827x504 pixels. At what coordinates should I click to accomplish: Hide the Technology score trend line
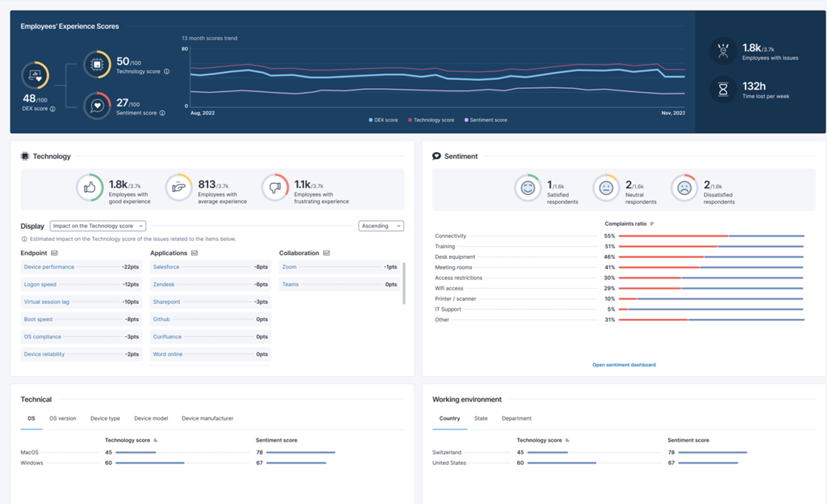point(431,120)
